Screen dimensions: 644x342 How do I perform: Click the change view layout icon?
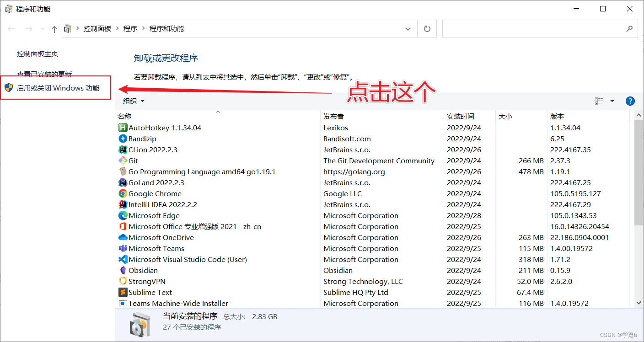coord(599,101)
